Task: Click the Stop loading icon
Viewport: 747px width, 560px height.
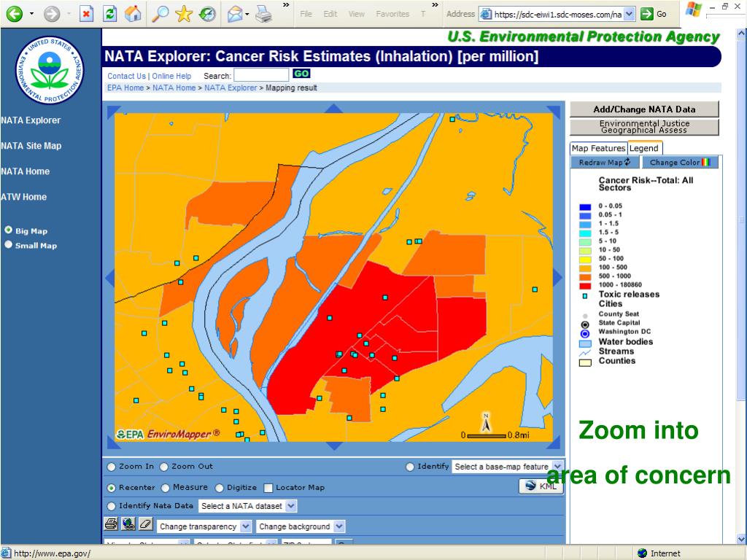Action: 86,14
